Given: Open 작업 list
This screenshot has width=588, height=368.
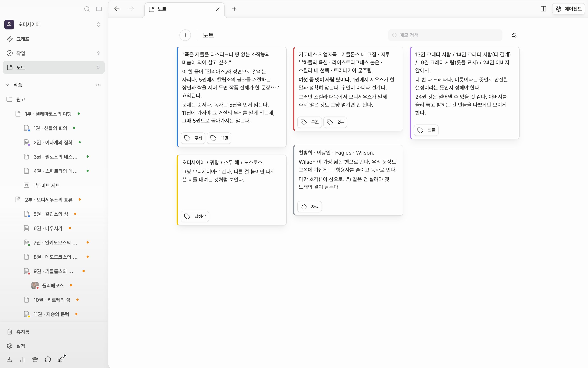Looking at the screenshot, I should tap(54, 53).
